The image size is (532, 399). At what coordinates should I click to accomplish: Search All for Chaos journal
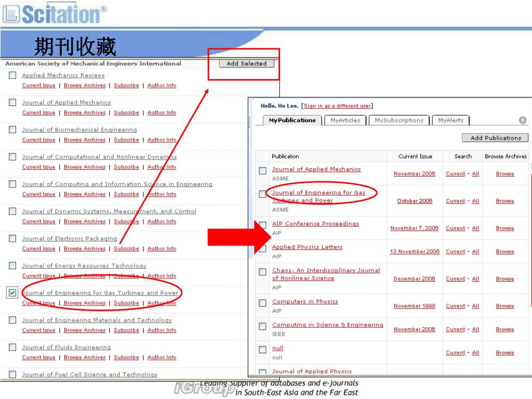(x=475, y=279)
